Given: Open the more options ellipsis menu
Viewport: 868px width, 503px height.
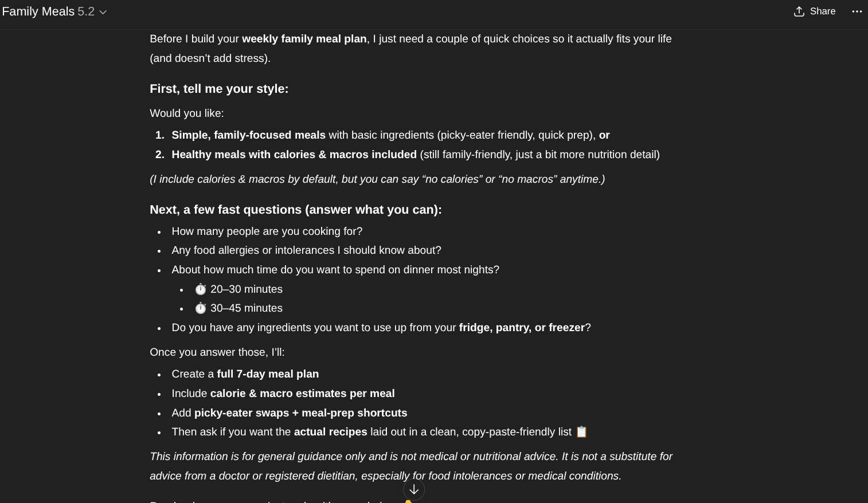Looking at the screenshot, I should tap(857, 11).
